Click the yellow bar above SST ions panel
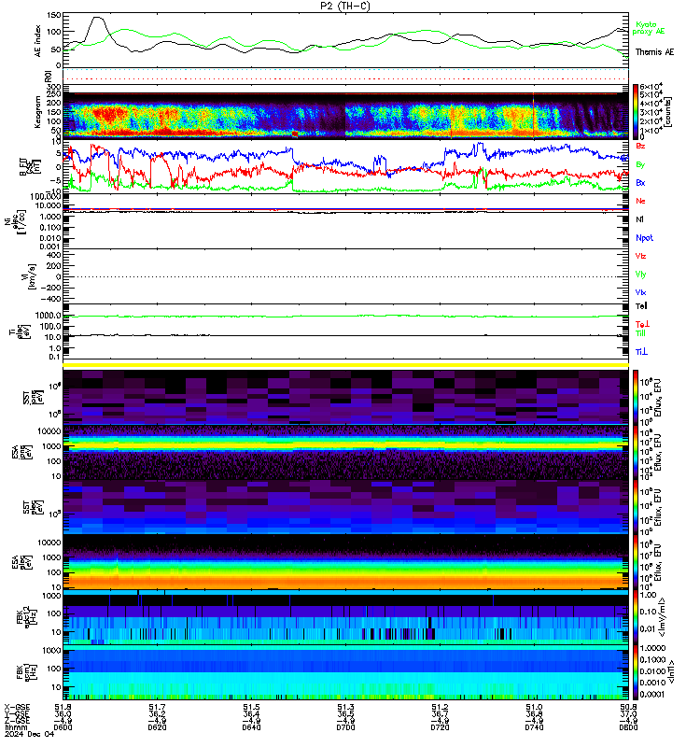 (345, 365)
